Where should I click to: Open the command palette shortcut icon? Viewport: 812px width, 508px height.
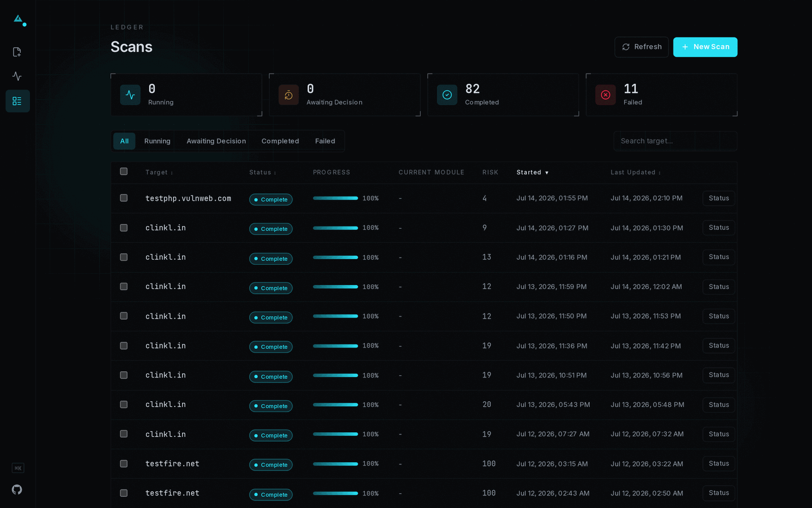pyautogui.click(x=18, y=468)
